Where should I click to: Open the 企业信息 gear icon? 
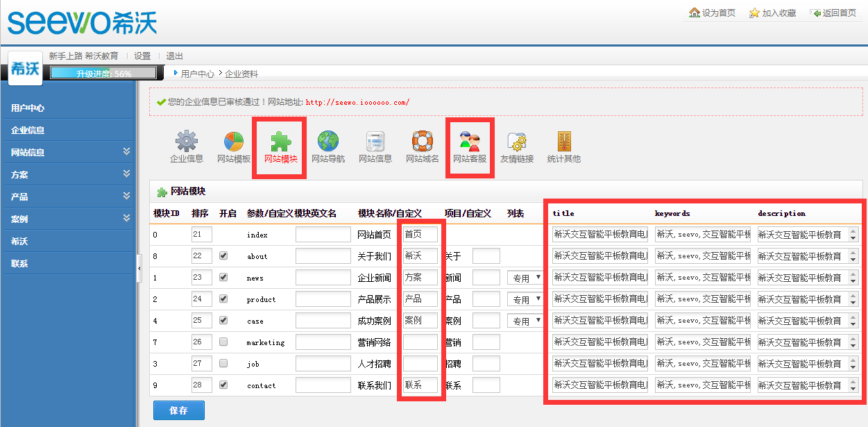(186, 141)
